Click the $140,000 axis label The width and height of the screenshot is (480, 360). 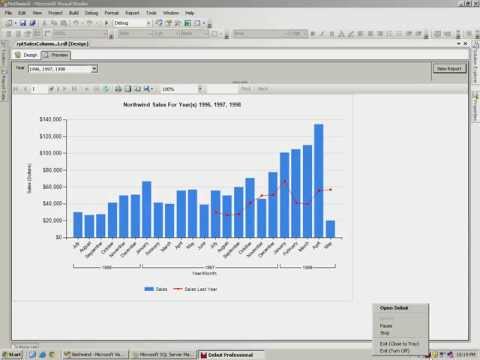pos(51,119)
